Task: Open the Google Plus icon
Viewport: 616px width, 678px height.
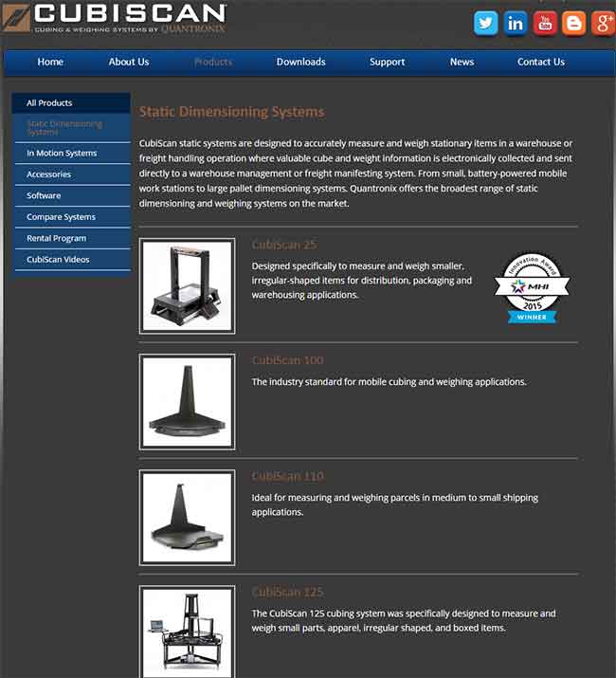Action: tap(604, 23)
